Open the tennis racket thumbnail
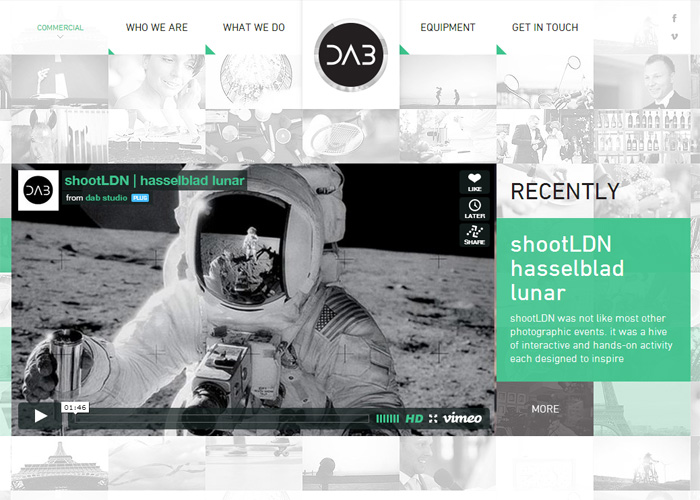Image resolution: width=700 pixels, height=500 pixels. pyautogui.click(x=351, y=136)
